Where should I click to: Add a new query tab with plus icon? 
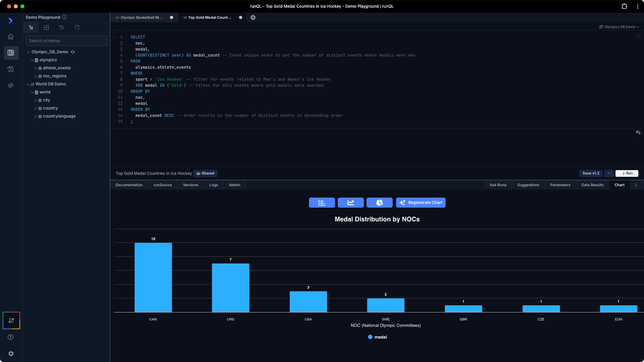click(x=253, y=17)
